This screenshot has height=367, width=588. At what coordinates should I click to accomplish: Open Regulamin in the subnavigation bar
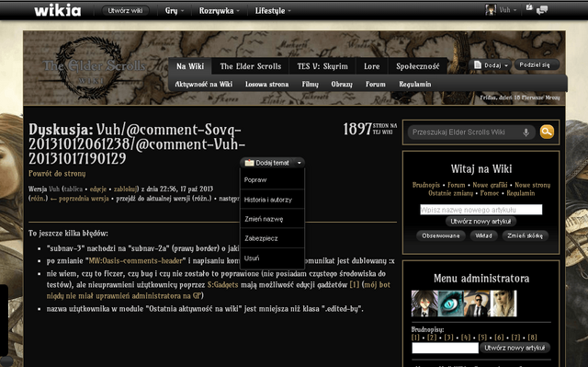tap(414, 84)
